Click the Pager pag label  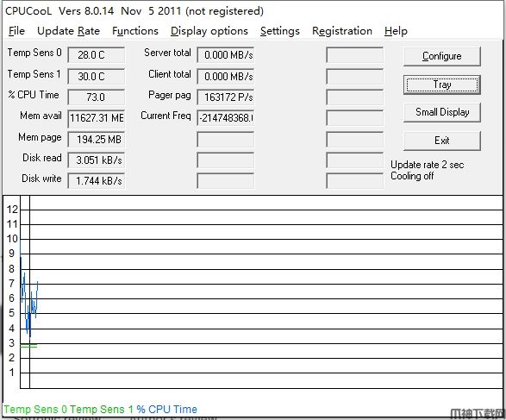click(170, 95)
